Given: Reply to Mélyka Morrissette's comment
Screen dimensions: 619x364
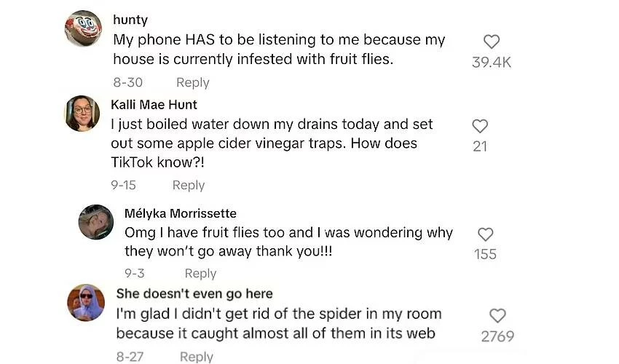Looking at the screenshot, I should point(200,273).
